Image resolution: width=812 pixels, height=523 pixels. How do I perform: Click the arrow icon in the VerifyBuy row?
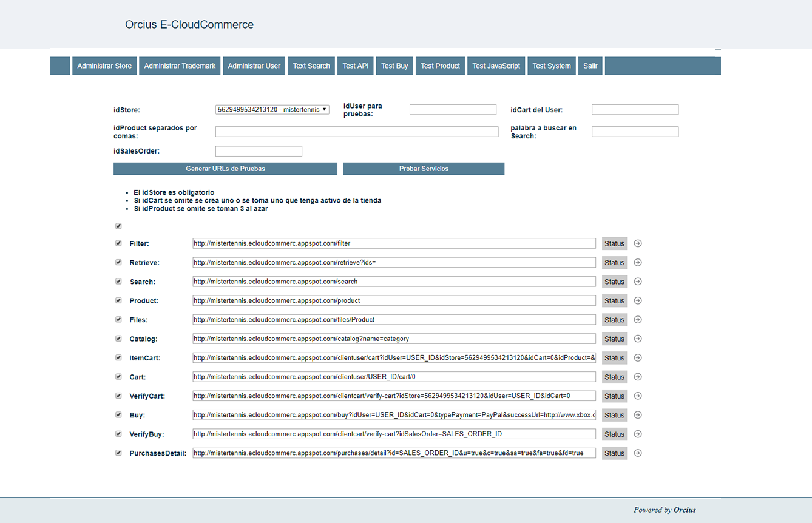[638, 434]
